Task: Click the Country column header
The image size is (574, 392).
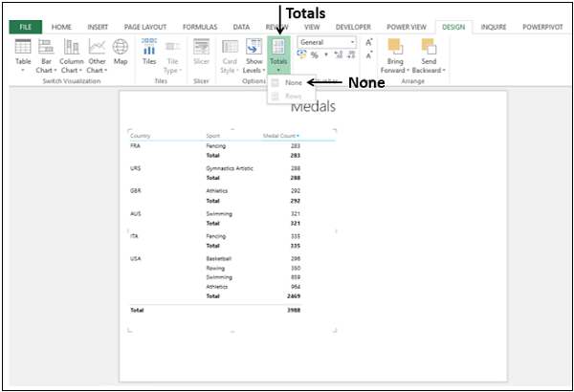Action: point(141,136)
